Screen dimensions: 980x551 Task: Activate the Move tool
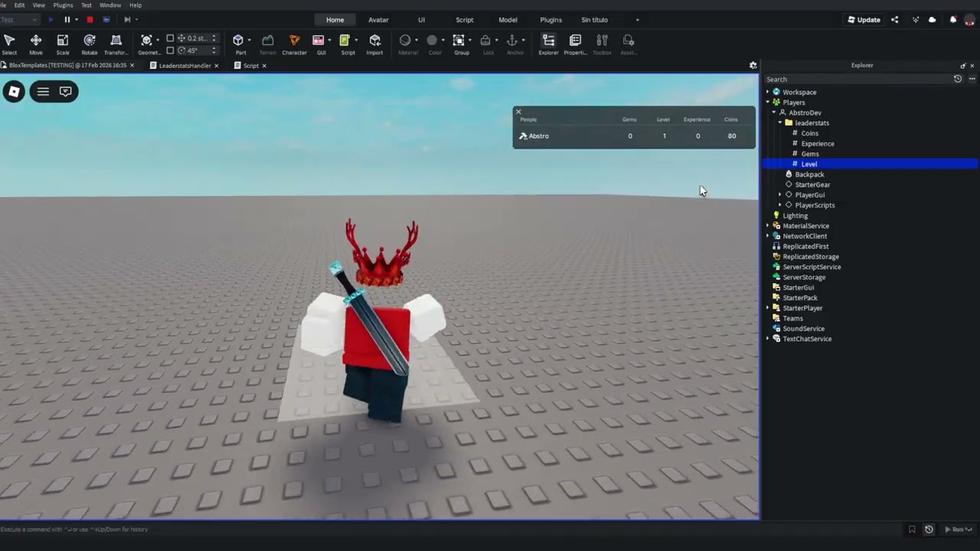point(36,44)
